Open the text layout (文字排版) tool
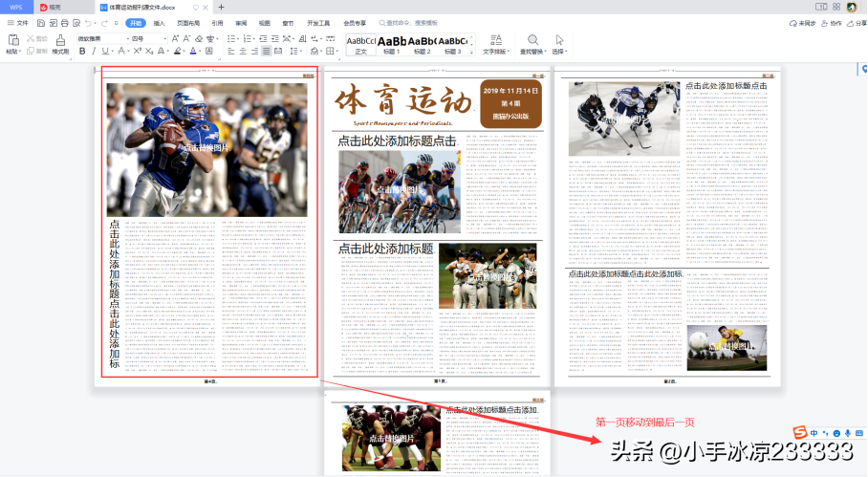The width and height of the screenshot is (868, 477). 494,44
